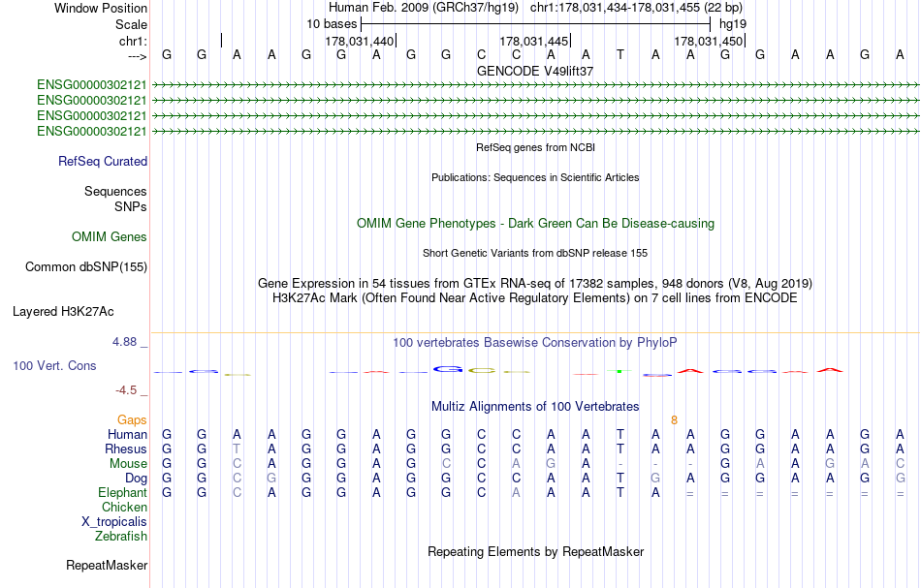Click the 'chr1:' ruler label
921x588 pixels.
[x=133, y=41]
